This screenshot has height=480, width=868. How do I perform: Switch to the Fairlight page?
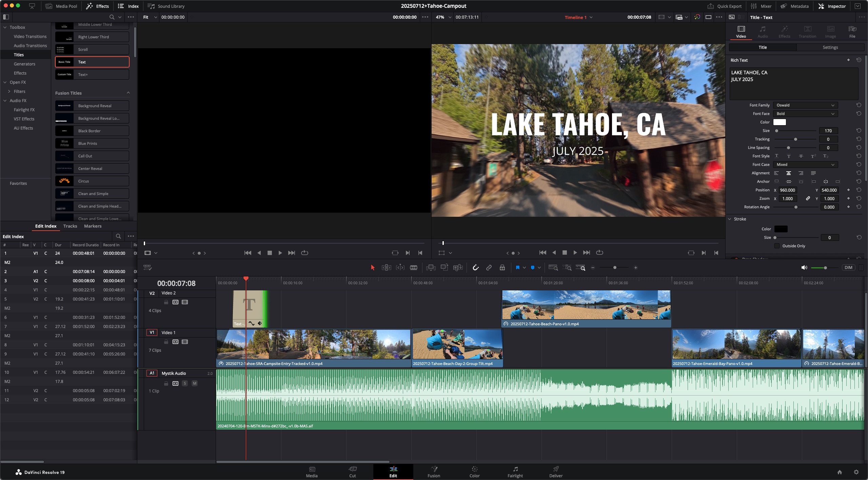pos(515,472)
